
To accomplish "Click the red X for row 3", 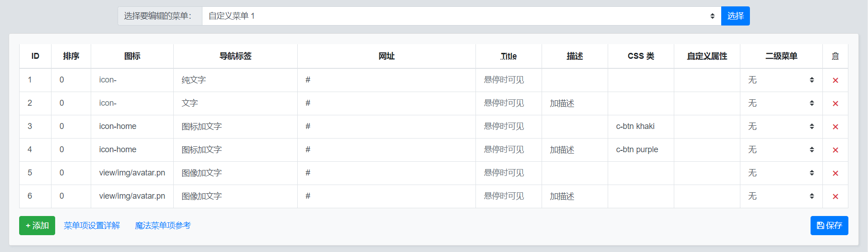I will 835,127.
